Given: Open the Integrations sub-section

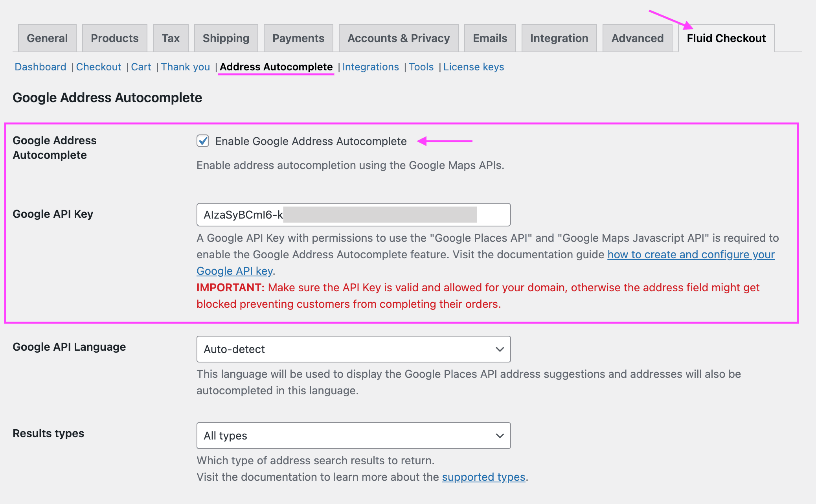Looking at the screenshot, I should 371,67.
